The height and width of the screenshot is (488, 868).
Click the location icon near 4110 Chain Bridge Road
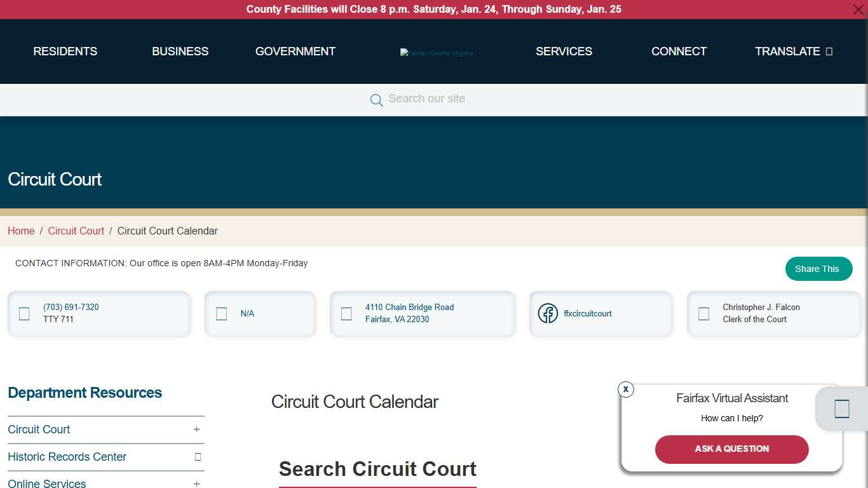pyautogui.click(x=346, y=313)
